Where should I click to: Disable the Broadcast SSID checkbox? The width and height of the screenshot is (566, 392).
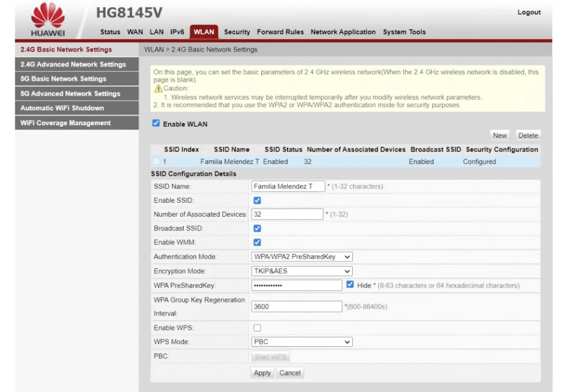[257, 228]
